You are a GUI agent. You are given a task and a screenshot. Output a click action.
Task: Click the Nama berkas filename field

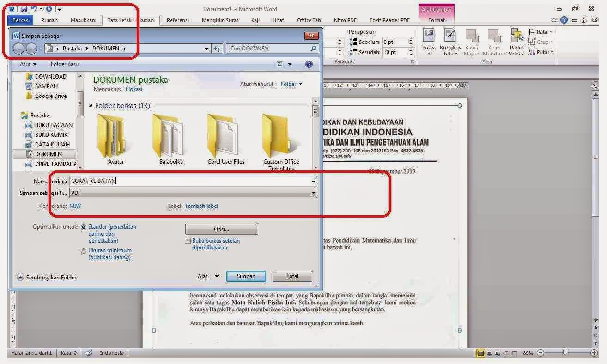tap(189, 181)
